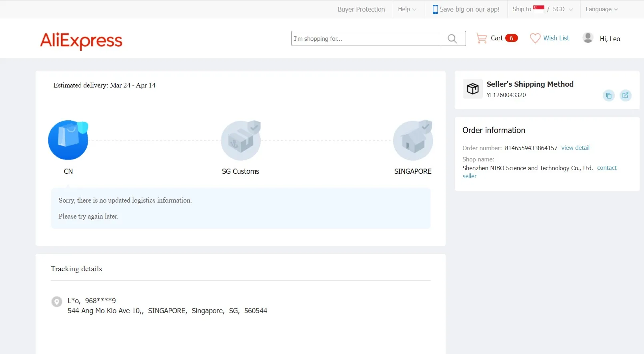This screenshot has width=644, height=354.
Task: Click the Wish List heart icon
Action: (x=535, y=38)
